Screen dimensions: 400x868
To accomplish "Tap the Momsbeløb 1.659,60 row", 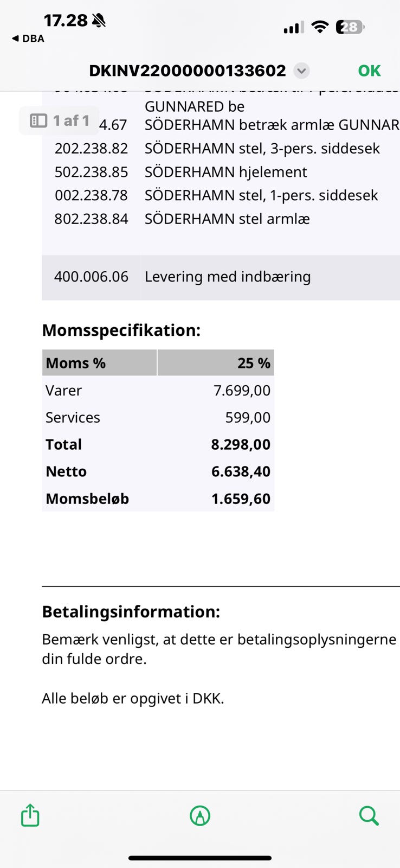I will click(x=158, y=499).
